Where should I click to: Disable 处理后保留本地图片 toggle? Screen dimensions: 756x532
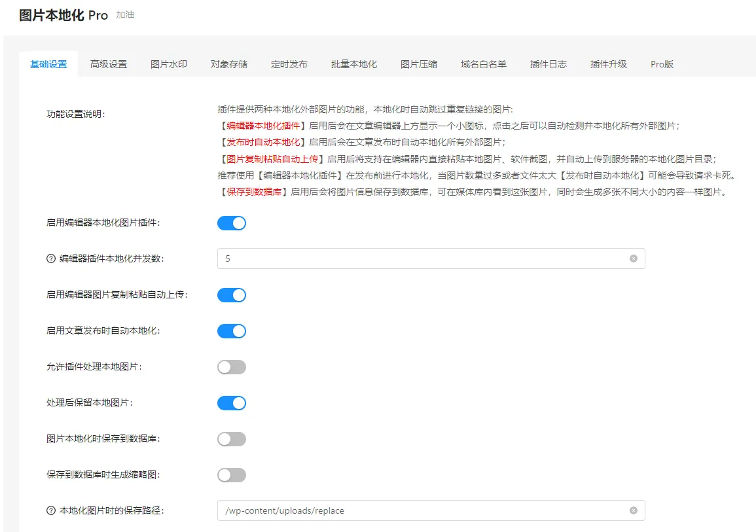(232, 403)
